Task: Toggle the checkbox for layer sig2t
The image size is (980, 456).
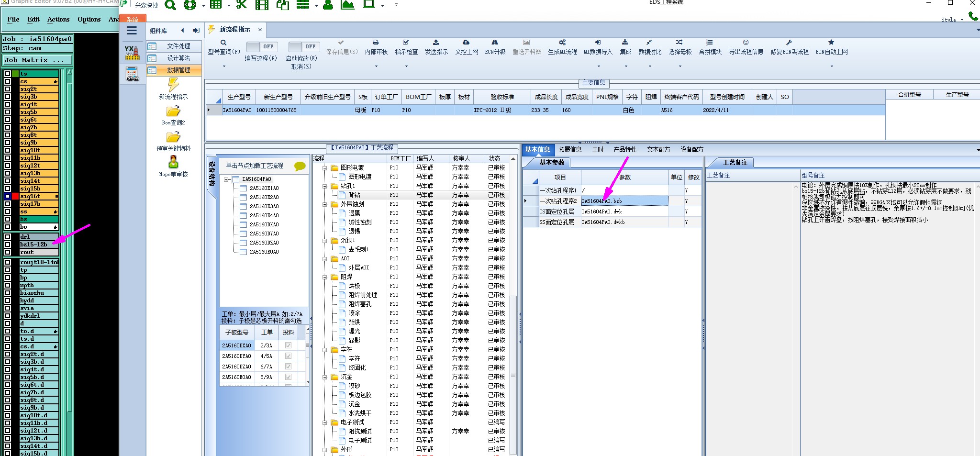Action: (8, 89)
